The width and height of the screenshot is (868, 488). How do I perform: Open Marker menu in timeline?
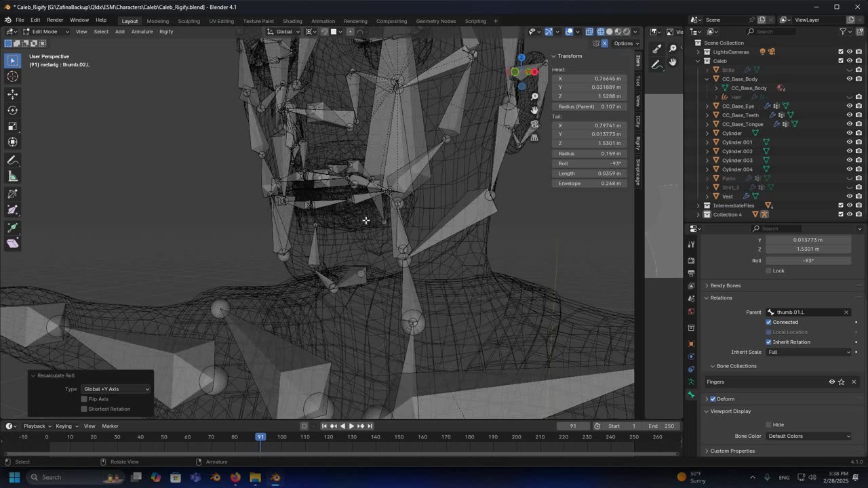tap(110, 426)
